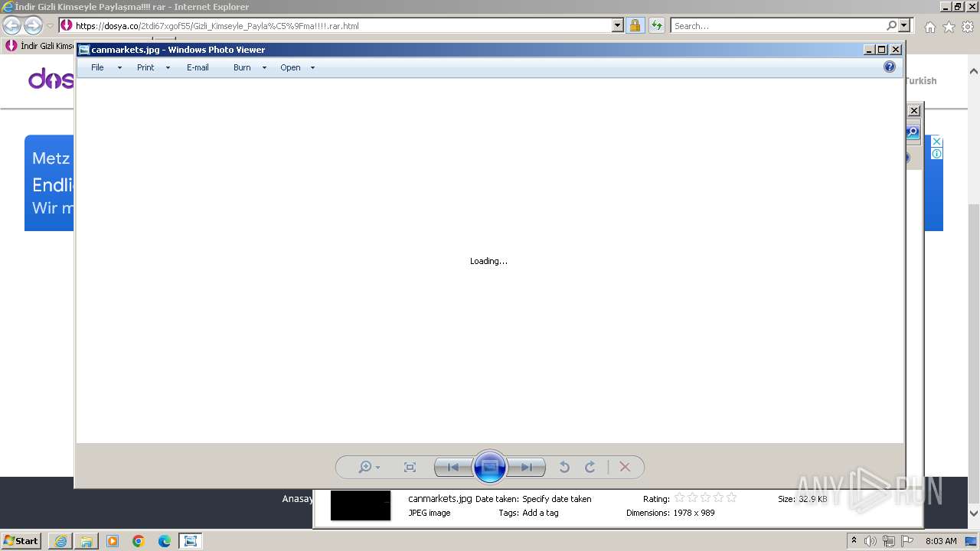Launch Edge from the taskbar
The height and width of the screenshot is (551, 980).
point(165,541)
